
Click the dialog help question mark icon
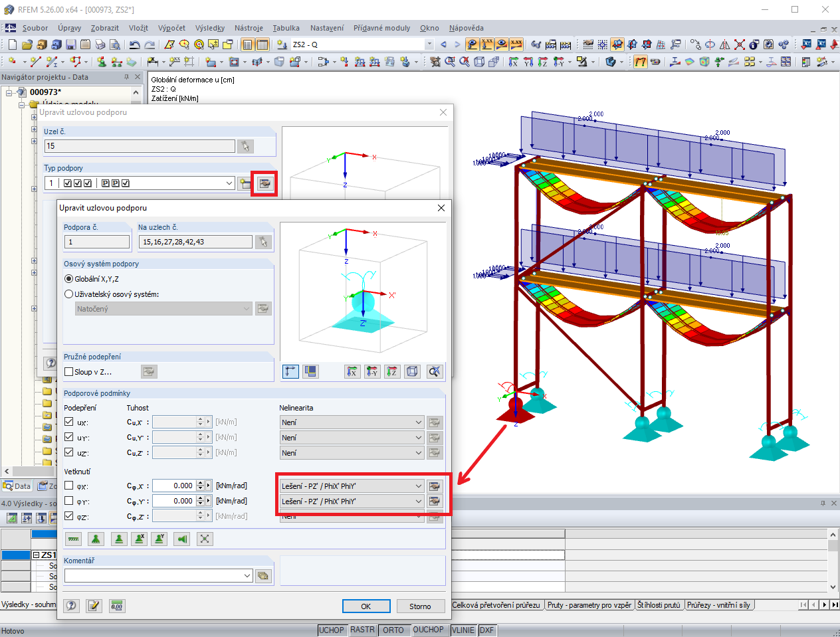(72, 606)
